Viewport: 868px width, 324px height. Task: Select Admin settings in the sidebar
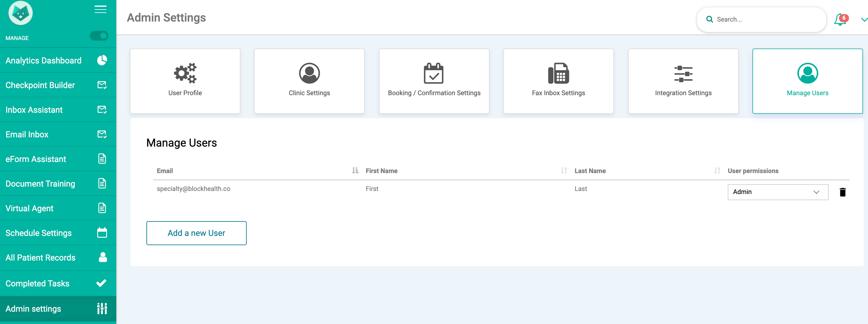pos(58,309)
